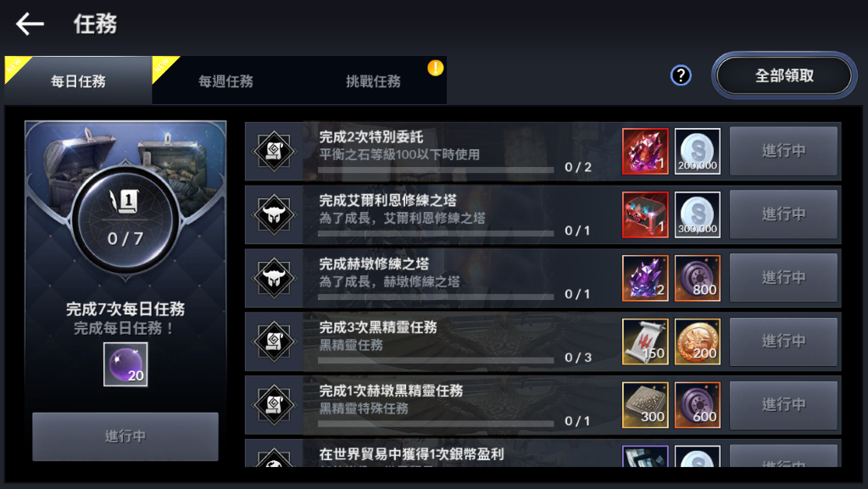Click the 赫墩修練之塔 helmet quest icon
The image size is (868, 489).
point(274,278)
